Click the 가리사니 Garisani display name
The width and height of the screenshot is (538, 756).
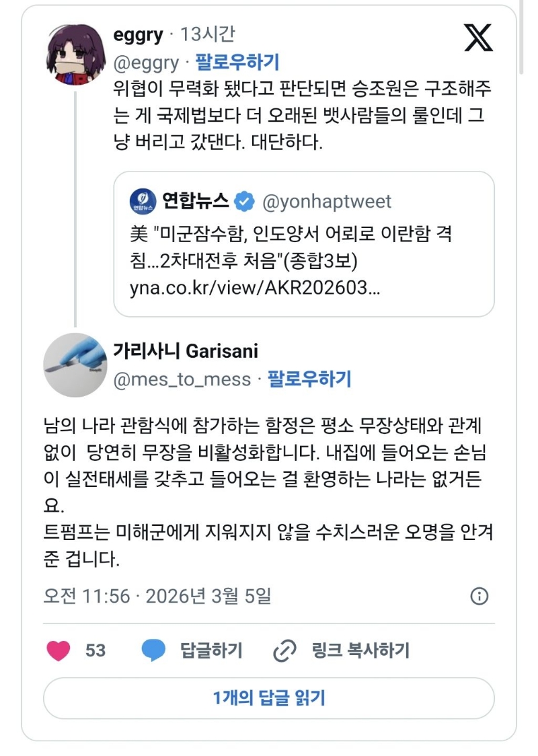point(186,351)
